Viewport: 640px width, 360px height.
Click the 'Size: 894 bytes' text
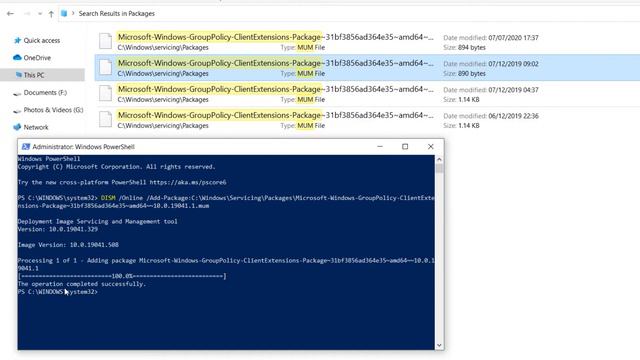tap(464, 48)
